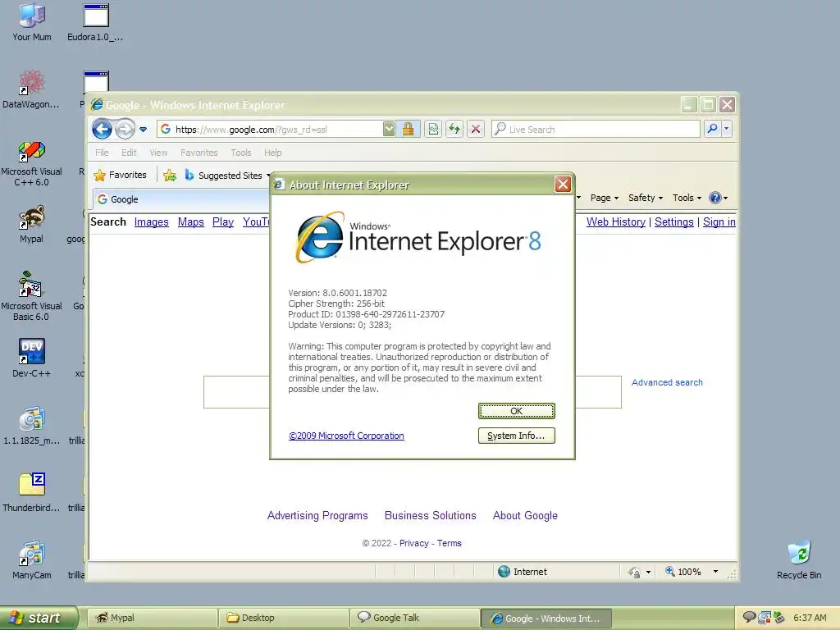Open the Page command bar dropdown
840x630 pixels.
pyautogui.click(x=605, y=198)
